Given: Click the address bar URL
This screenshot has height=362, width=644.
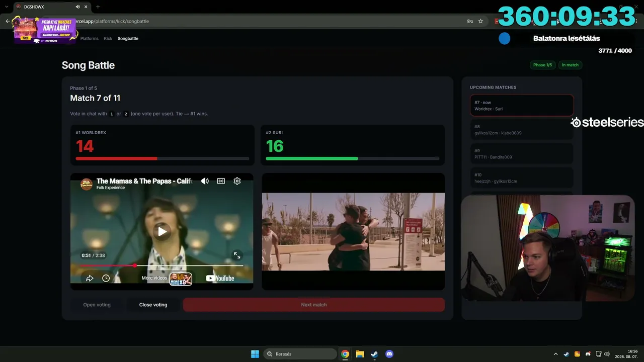Looking at the screenshot, I should click(x=112, y=21).
